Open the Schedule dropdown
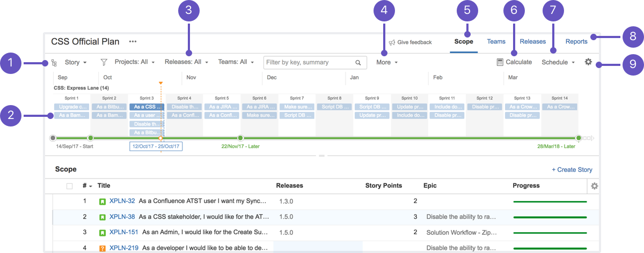This screenshot has height=253, width=644. (559, 62)
